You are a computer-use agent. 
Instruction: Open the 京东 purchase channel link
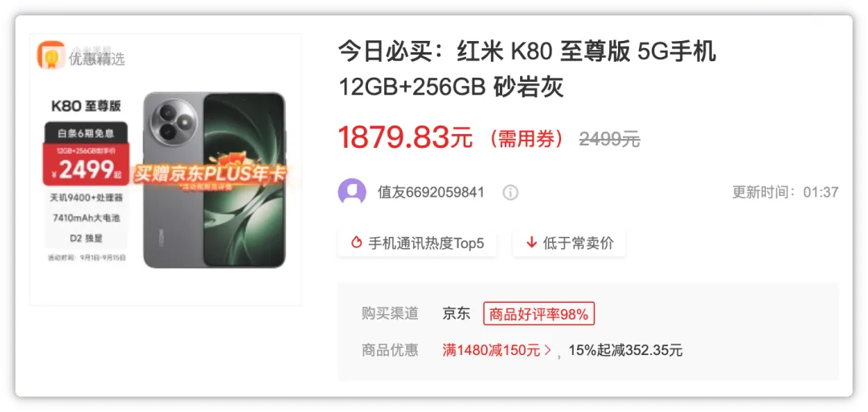(x=457, y=314)
